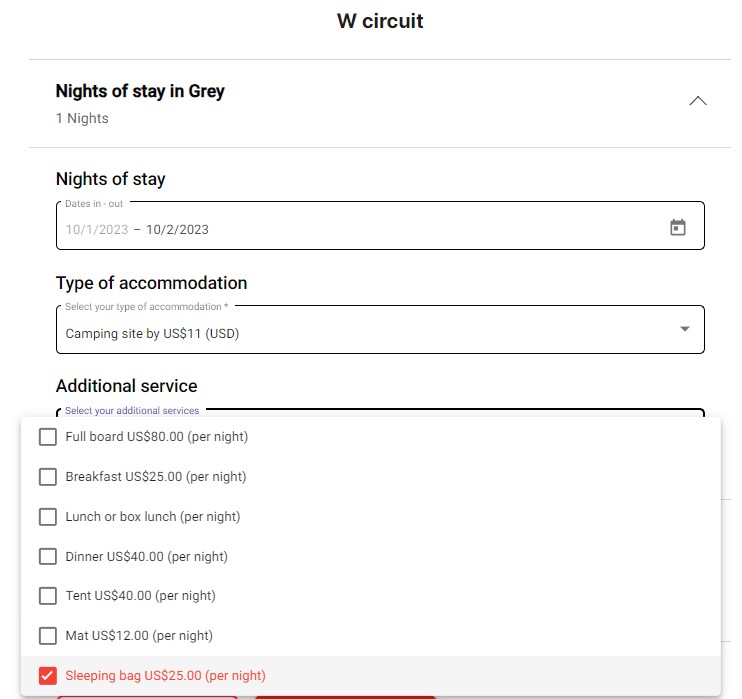Select the Tent US$40.00 option label
The image size is (742, 699).
140,596
